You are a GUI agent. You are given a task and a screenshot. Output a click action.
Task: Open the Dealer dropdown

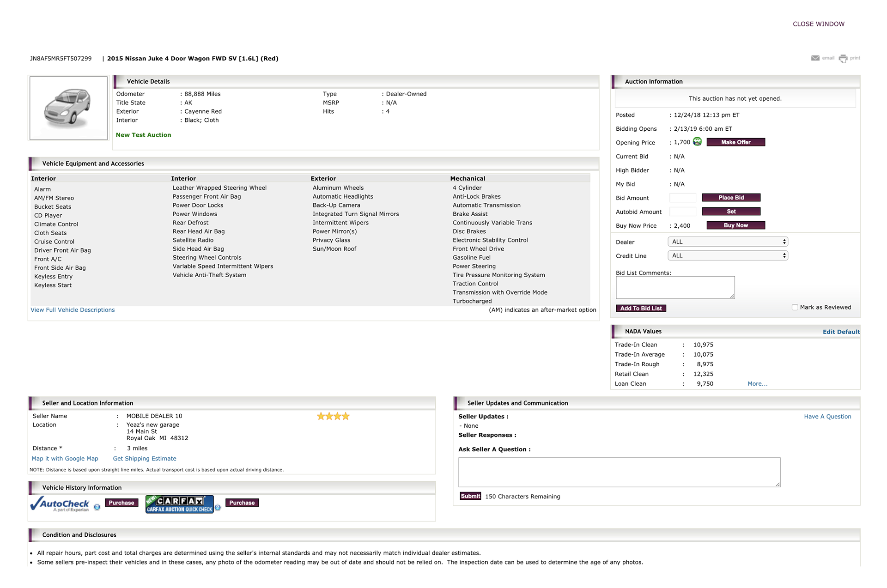(728, 242)
